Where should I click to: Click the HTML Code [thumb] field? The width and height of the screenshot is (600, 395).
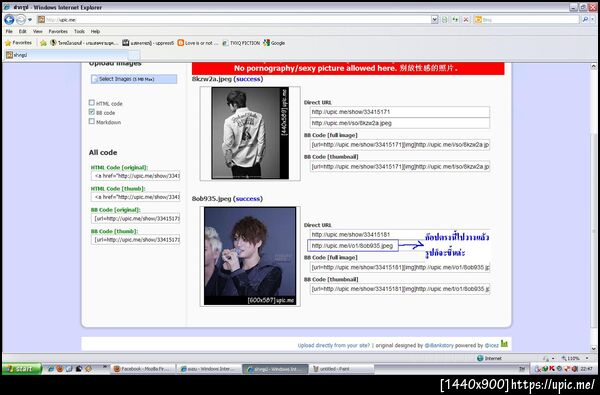[135, 197]
